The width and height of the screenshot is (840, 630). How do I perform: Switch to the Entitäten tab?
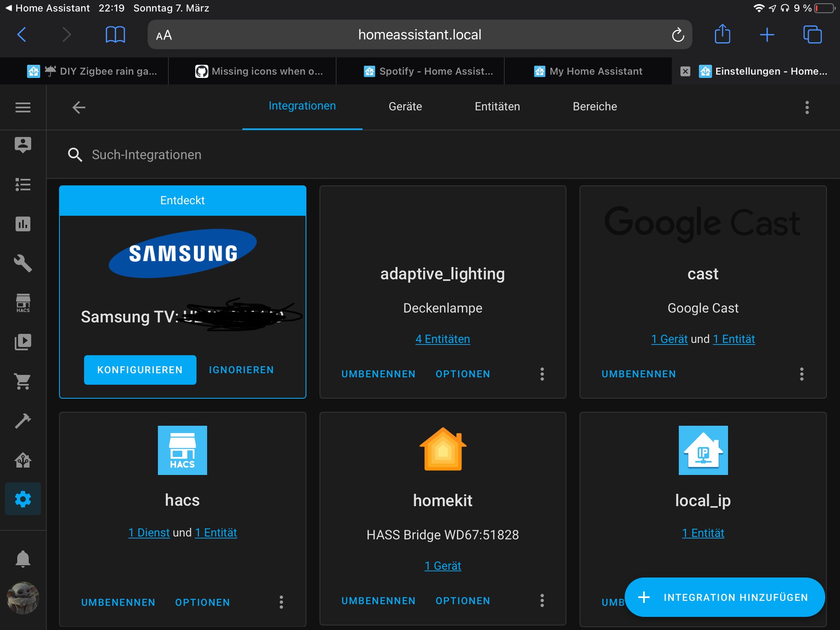497,107
